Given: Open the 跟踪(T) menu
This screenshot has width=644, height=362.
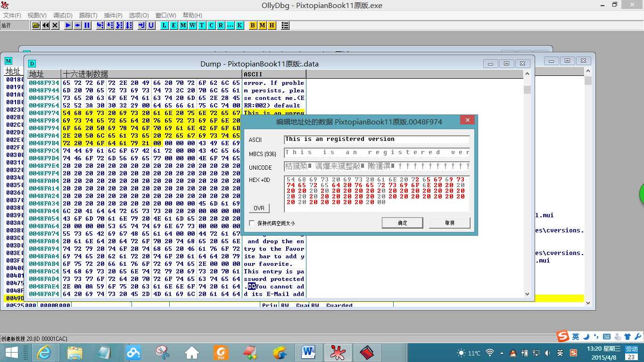Looking at the screenshot, I should (x=88, y=16).
